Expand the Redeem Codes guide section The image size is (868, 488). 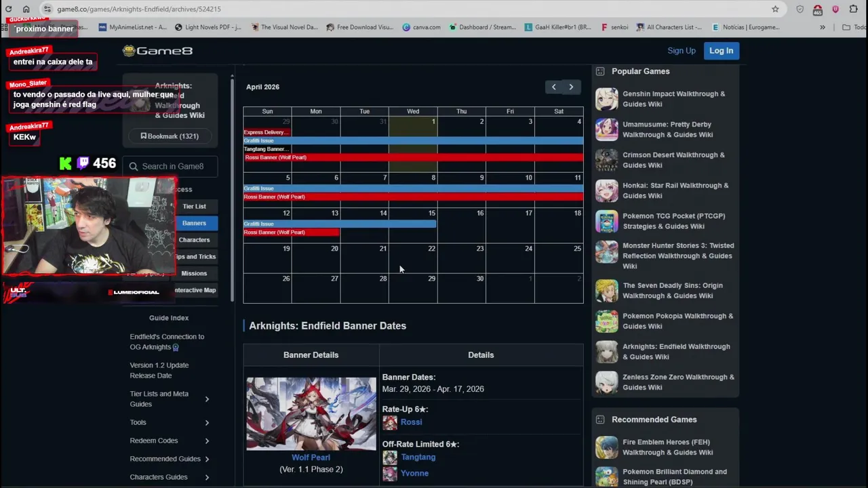[x=207, y=441]
